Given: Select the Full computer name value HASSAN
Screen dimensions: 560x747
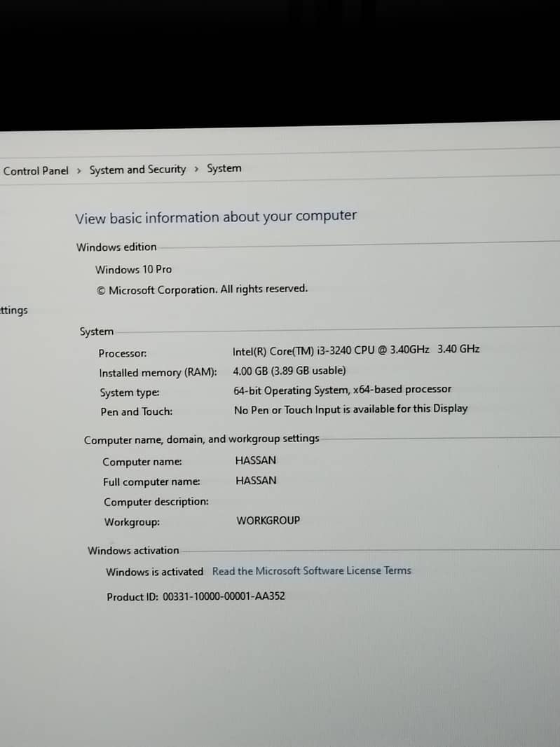Looking at the screenshot, I should click(256, 480).
